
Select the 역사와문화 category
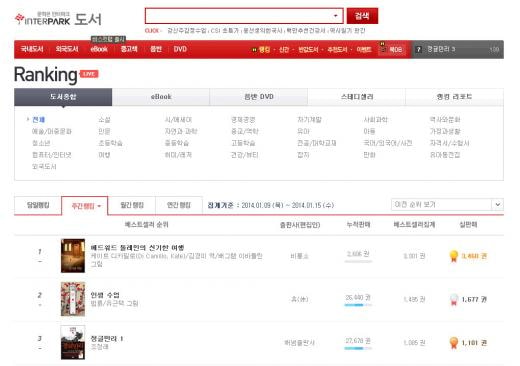[x=445, y=119]
